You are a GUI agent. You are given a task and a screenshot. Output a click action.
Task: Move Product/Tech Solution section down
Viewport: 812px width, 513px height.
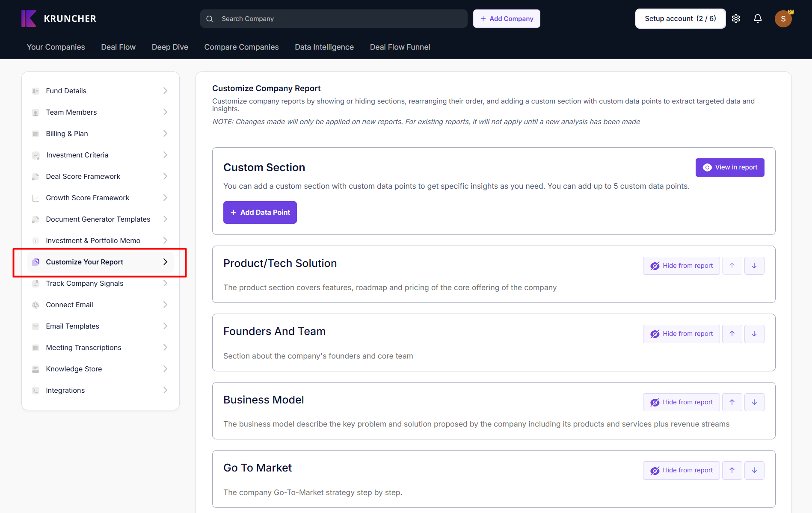754,266
